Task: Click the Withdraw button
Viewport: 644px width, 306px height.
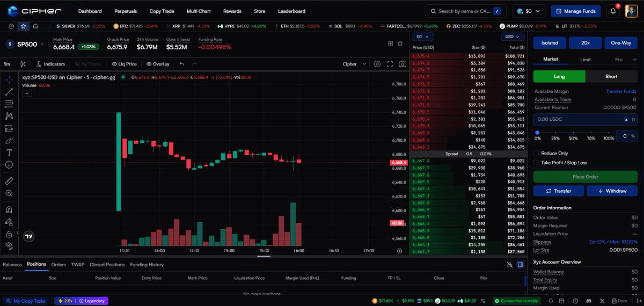Action: 612,191
